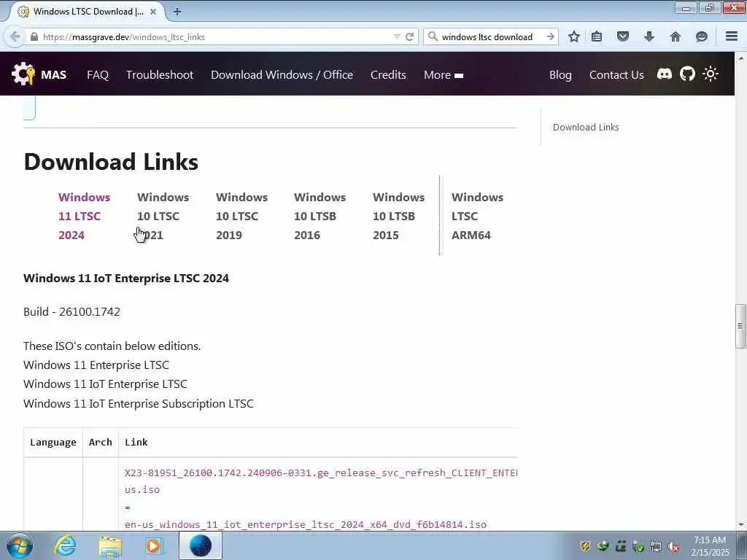Open the FAQ page

98,75
